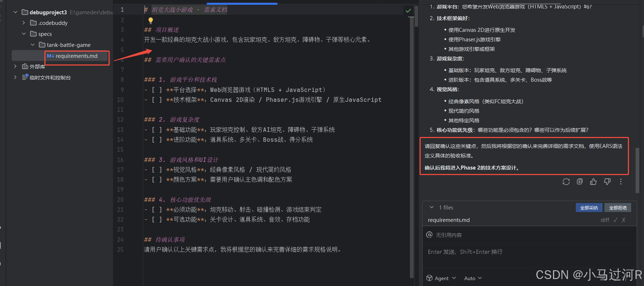Copy the chat response with copy icon

point(579,182)
